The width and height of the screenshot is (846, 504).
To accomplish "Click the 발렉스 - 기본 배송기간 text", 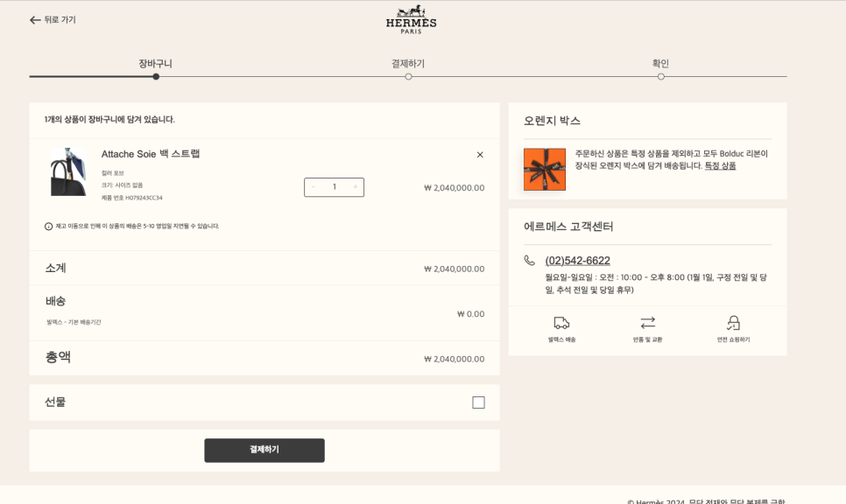I will click(74, 322).
